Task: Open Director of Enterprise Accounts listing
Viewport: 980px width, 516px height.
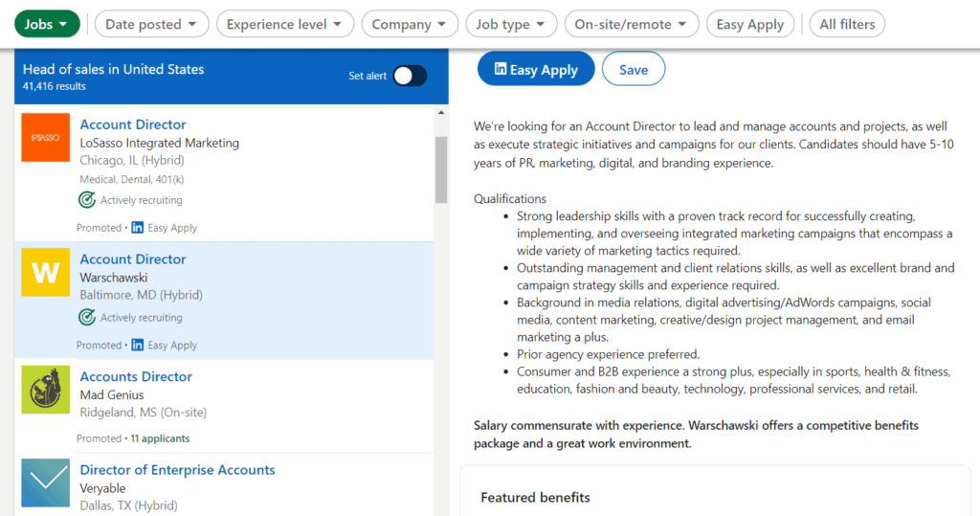Action: tap(177, 470)
